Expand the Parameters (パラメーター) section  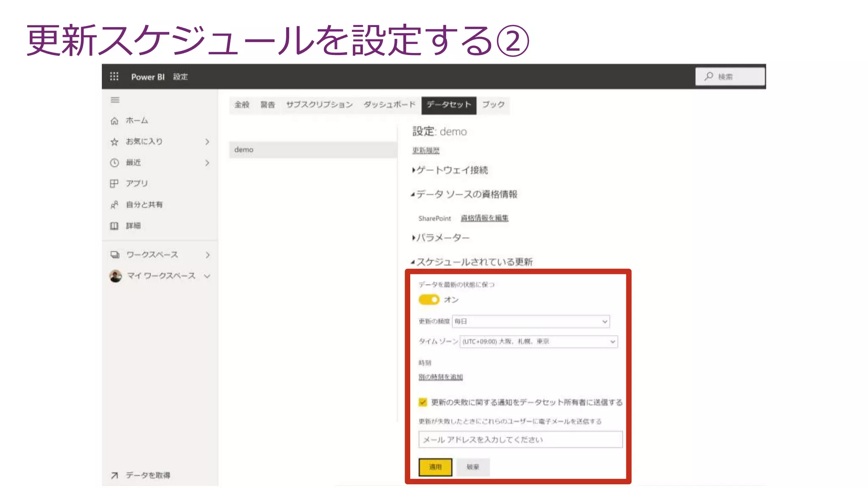pos(441,238)
